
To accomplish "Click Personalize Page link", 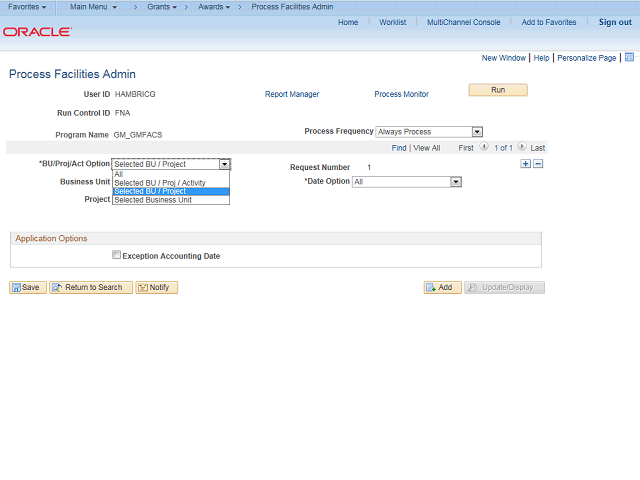I will tap(587, 58).
